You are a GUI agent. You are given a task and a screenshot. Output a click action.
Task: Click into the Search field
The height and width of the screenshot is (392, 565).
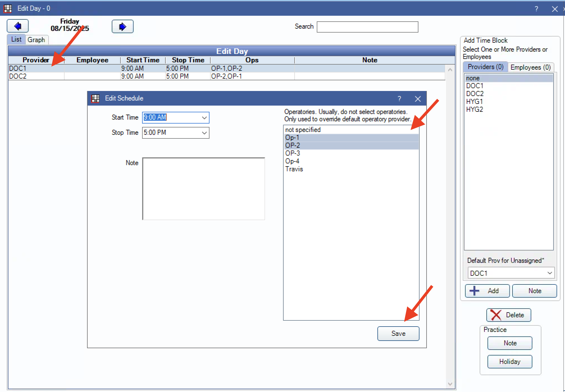367,27
